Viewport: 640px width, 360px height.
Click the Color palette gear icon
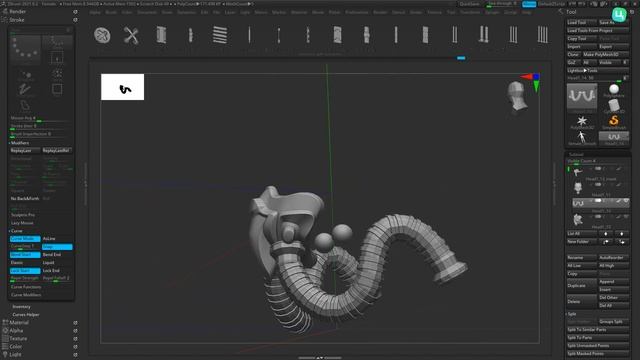tap(75, 347)
